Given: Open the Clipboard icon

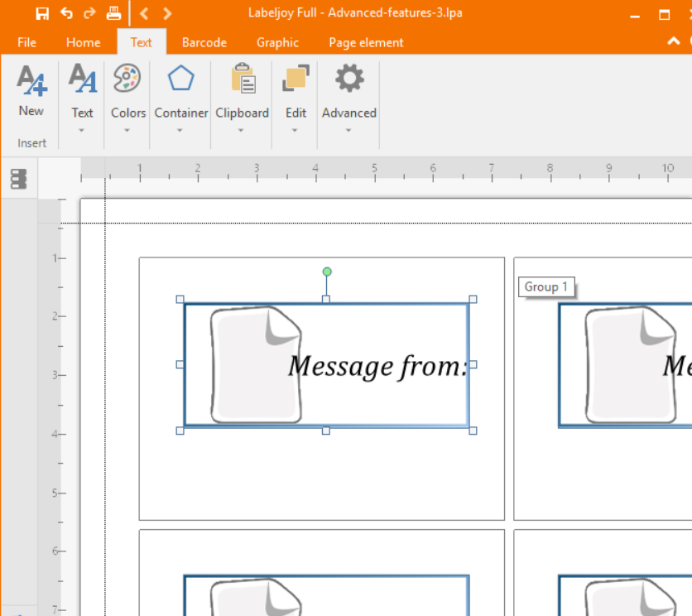Looking at the screenshot, I should 243,78.
